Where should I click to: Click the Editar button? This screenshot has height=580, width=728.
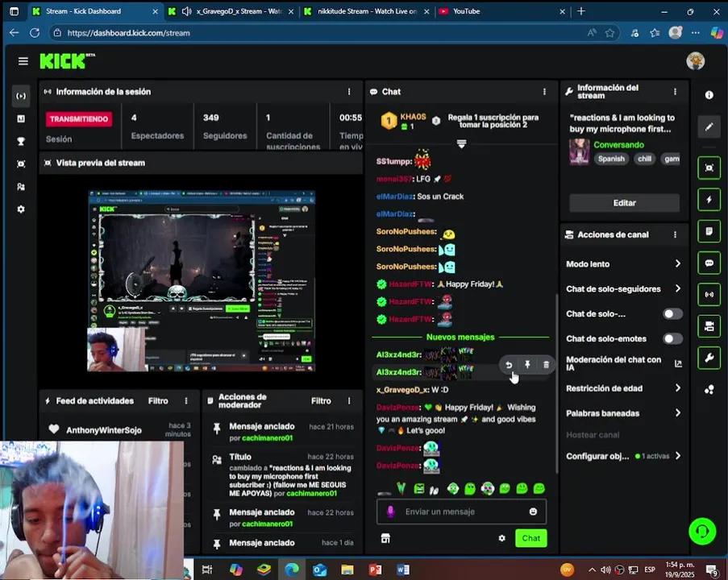(624, 203)
